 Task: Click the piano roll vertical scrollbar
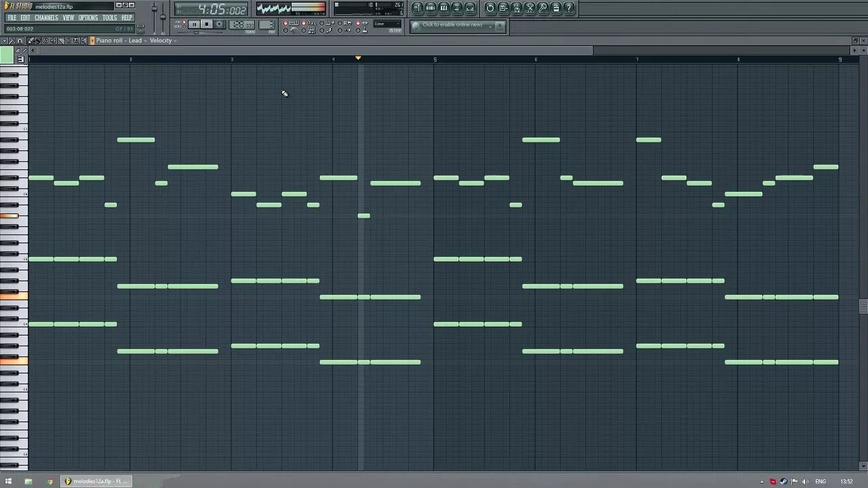863,306
